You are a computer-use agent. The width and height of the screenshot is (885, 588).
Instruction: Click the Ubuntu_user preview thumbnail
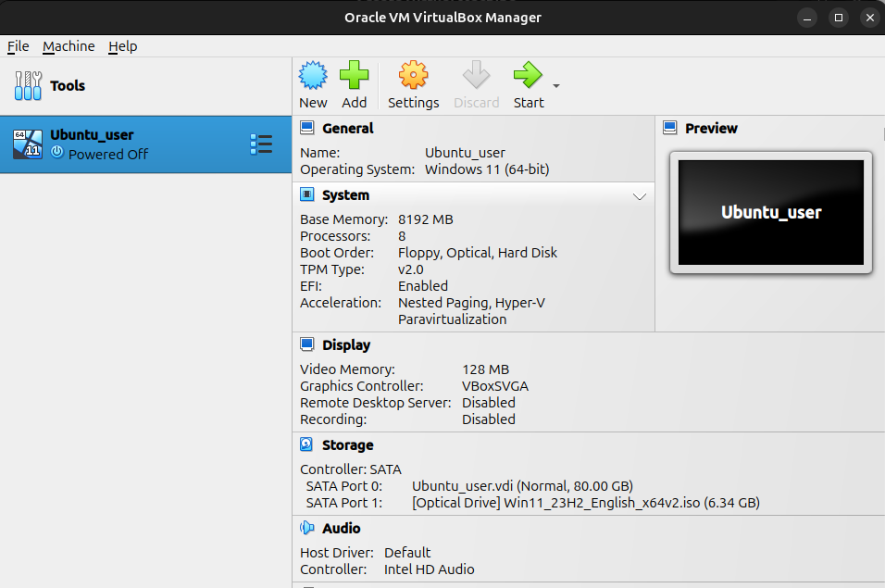click(x=770, y=212)
